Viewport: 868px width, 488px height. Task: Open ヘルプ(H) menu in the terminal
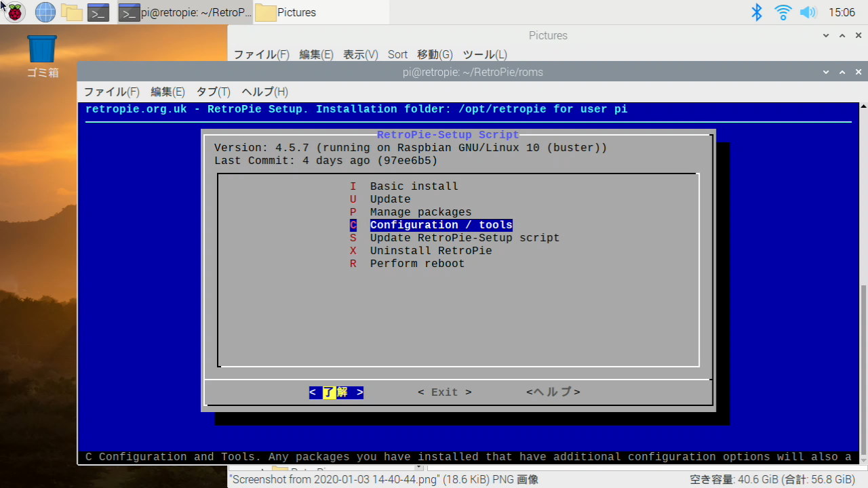[264, 91]
